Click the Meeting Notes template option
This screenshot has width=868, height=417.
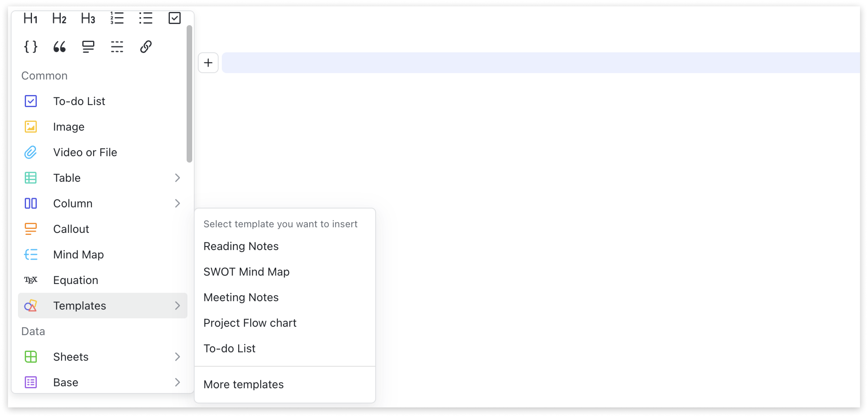241,297
